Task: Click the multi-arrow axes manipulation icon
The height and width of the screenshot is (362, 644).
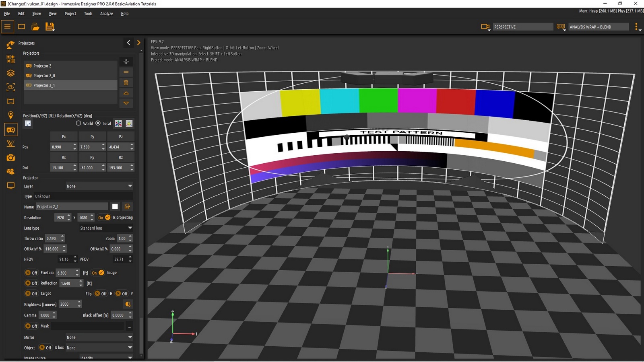Action: tap(118, 123)
